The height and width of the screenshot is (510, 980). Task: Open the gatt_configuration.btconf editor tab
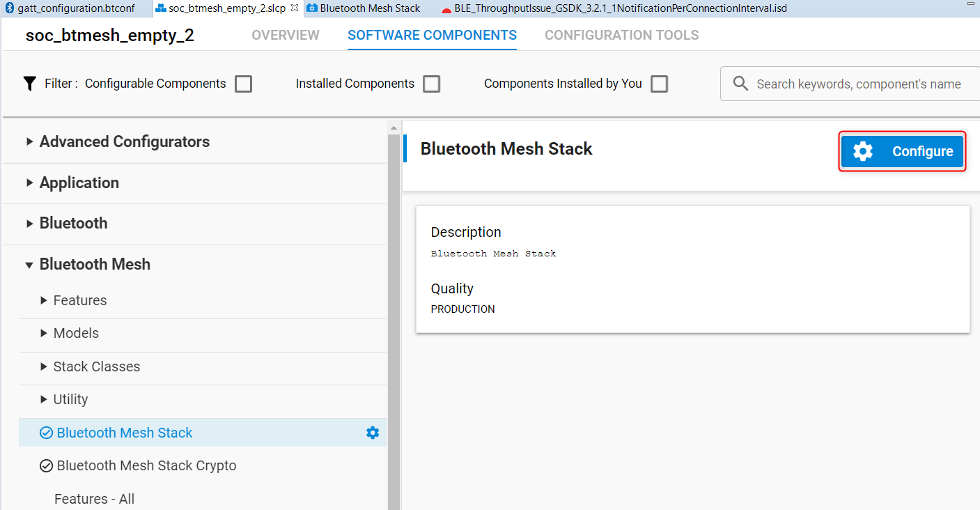(x=76, y=8)
